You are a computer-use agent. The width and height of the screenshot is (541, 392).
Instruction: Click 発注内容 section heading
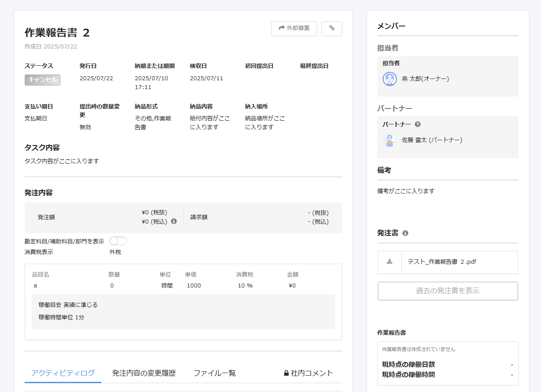click(39, 193)
